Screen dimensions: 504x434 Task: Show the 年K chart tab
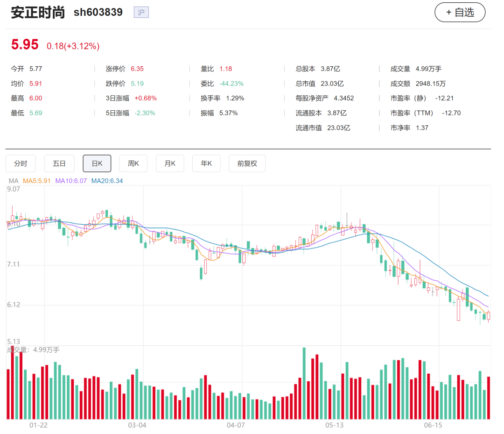(206, 164)
